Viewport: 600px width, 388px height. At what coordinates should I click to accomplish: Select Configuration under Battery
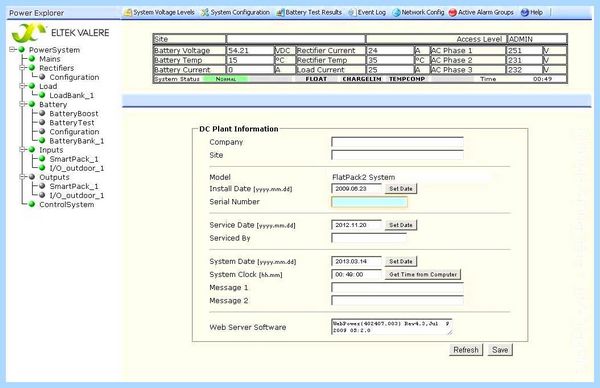(x=74, y=132)
